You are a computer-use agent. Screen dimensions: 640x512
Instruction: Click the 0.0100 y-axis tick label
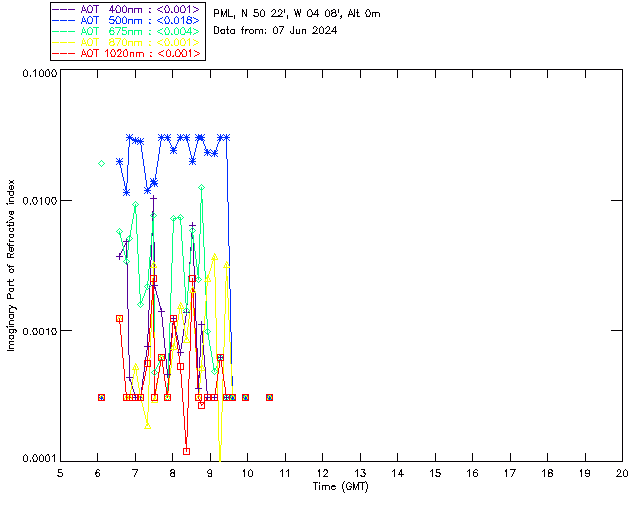coord(37,202)
